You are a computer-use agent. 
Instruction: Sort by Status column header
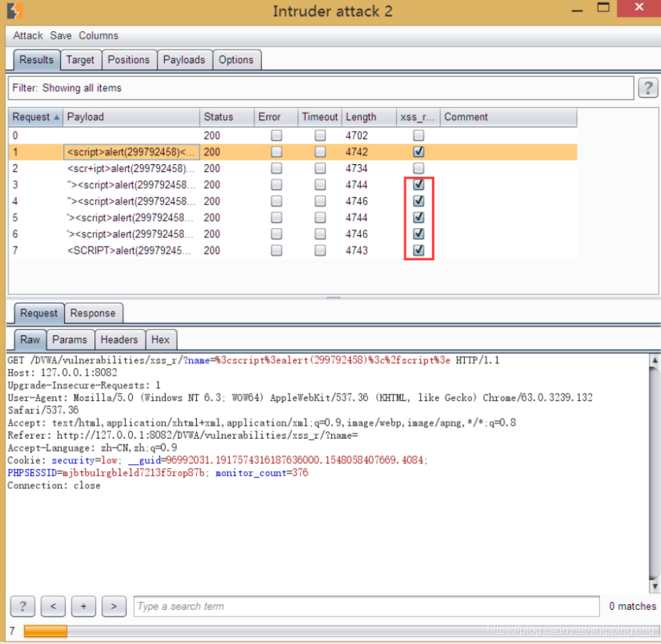coord(227,117)
